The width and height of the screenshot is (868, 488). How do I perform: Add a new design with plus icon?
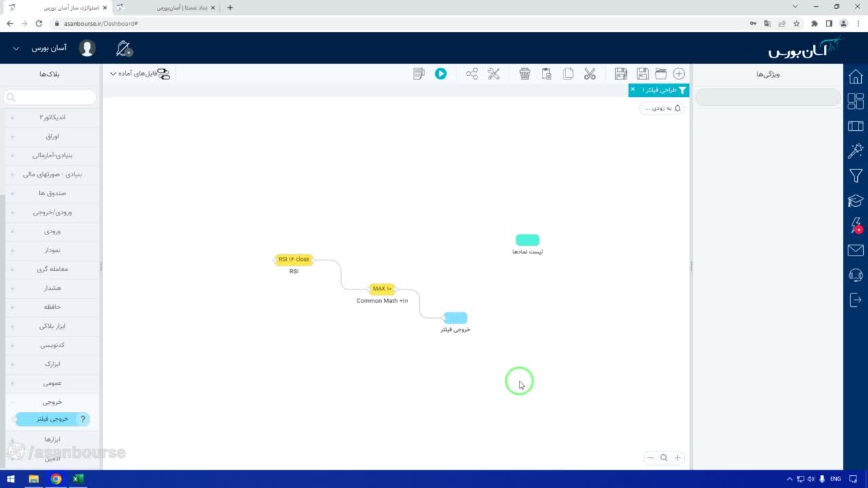pos(679,74)
